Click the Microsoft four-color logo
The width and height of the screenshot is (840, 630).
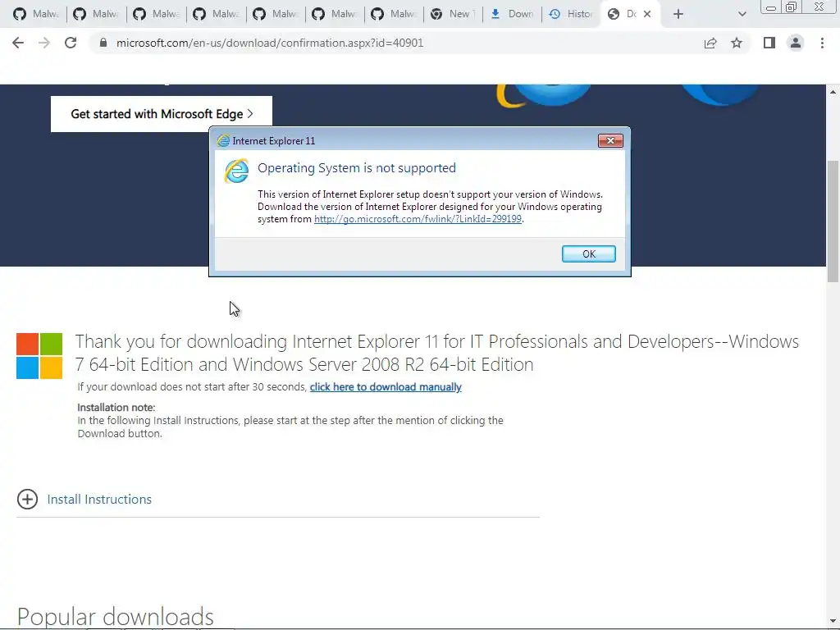[39, 356]
